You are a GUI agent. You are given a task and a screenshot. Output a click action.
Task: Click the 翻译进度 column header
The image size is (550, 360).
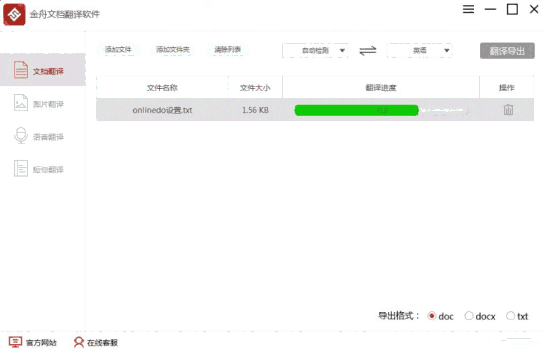pos(381,88)
